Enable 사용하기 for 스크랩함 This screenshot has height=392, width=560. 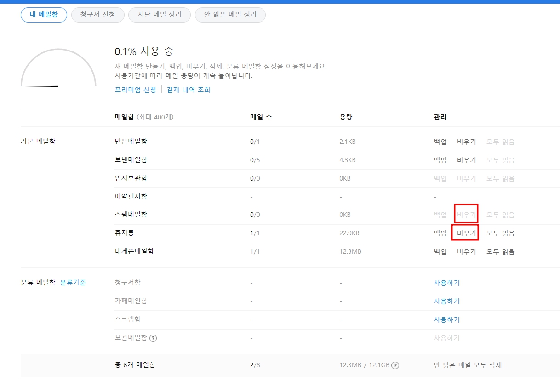pyautogui.click(x=446, y=319)
